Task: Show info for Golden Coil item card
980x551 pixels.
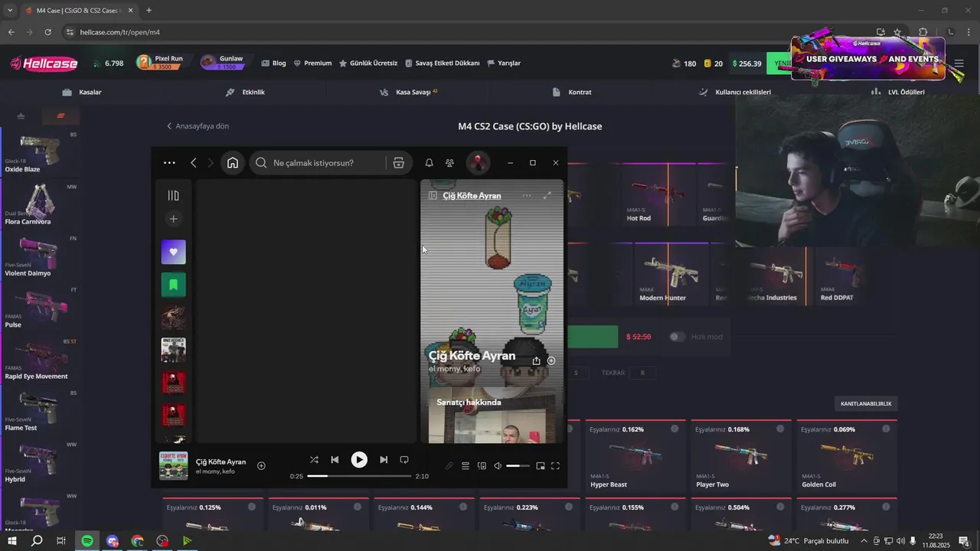Action: pos(886,429)
